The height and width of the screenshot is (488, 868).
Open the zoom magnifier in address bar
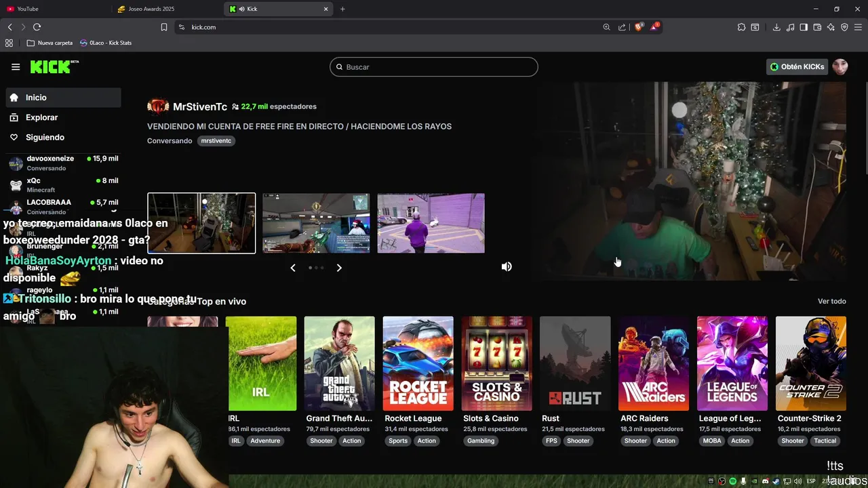point(606,27)
